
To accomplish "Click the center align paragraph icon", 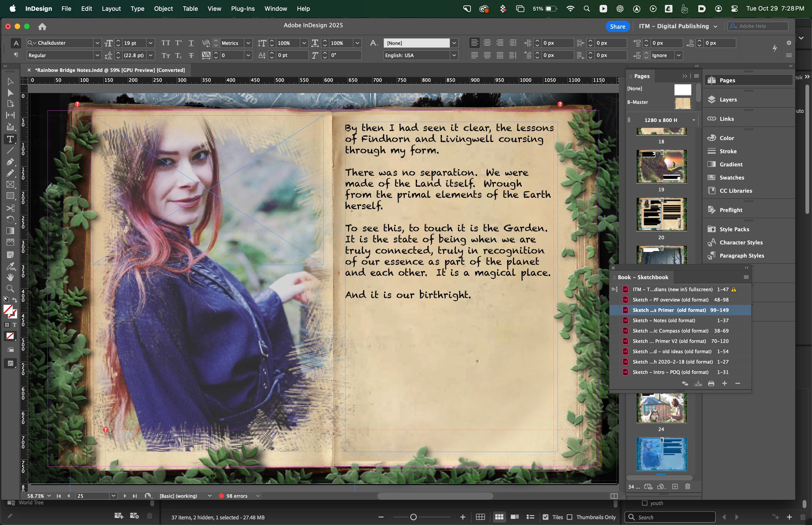I will (487, 43).
